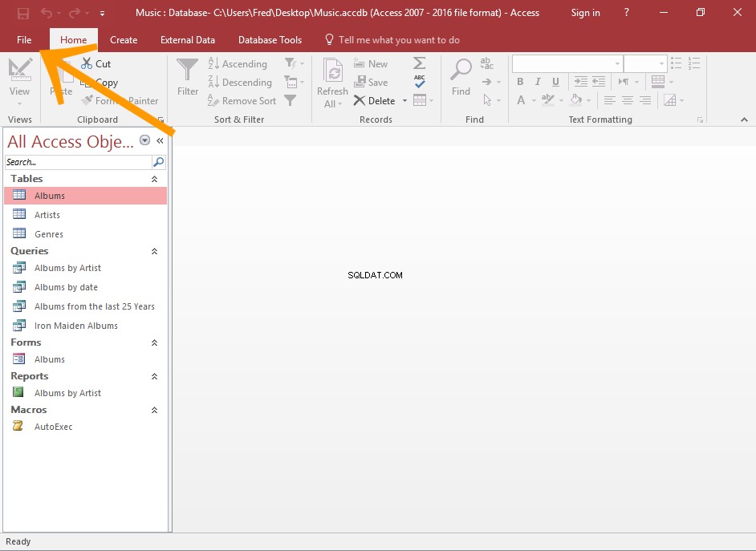
Task: Select the Iron Maiden Albums query
Action: pyautogui.click(x=85, y=326)
